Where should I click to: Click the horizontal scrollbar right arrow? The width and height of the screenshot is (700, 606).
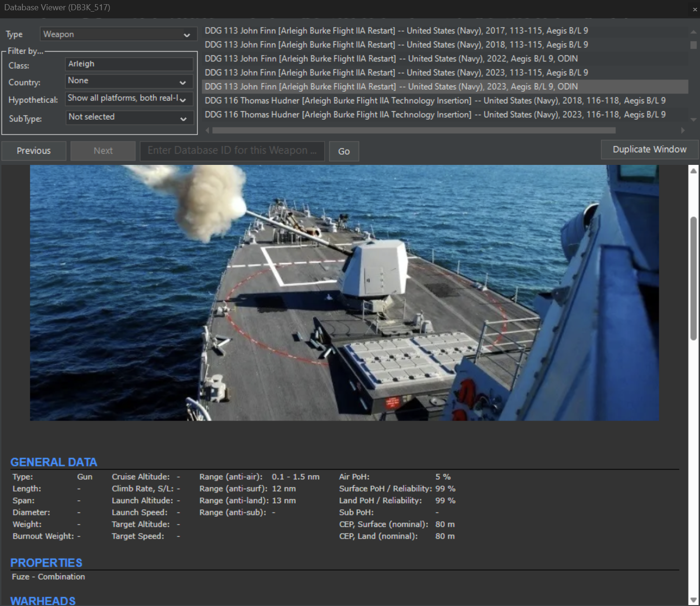point(683,130)
